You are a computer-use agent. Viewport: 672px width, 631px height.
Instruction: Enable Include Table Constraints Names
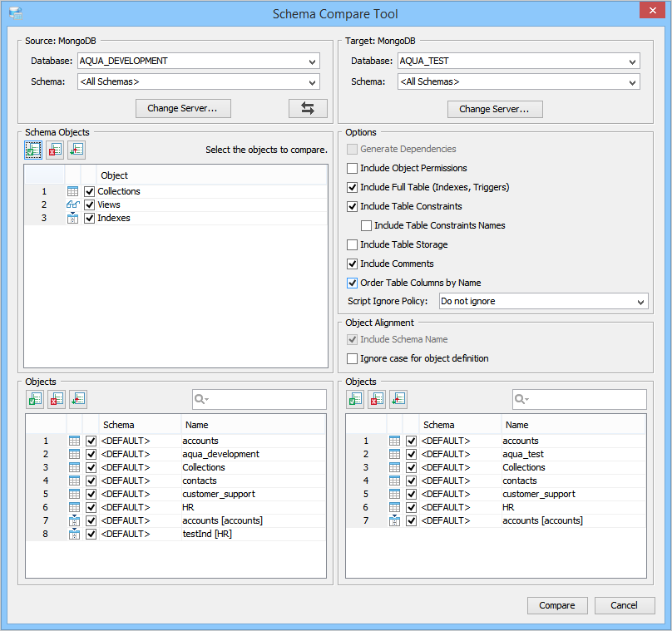click(366, 226)
